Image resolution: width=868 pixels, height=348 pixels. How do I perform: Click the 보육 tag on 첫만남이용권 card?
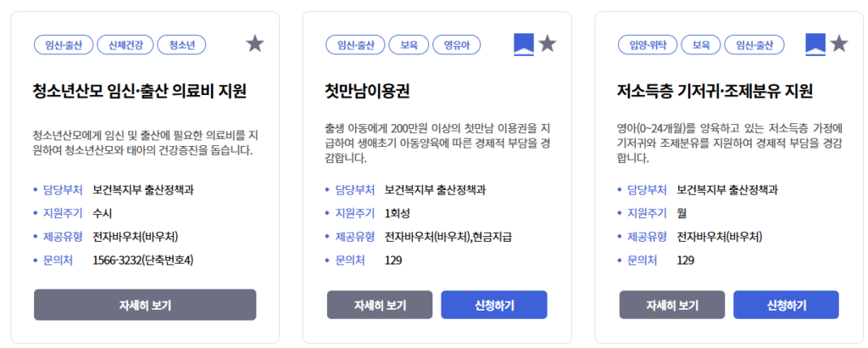click(x=409, y=44)
